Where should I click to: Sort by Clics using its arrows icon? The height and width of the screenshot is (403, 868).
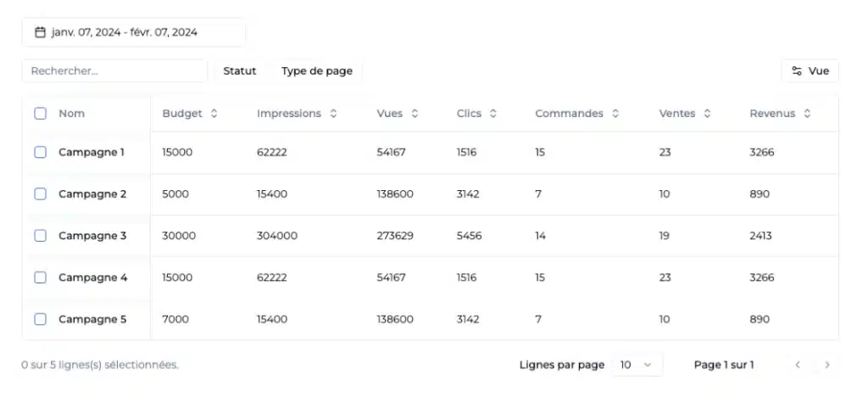click(492, 114)
